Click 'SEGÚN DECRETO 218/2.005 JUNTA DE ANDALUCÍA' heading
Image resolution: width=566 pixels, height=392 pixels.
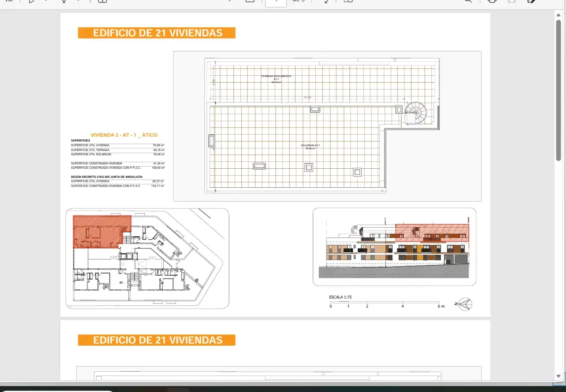click(107, 177)
